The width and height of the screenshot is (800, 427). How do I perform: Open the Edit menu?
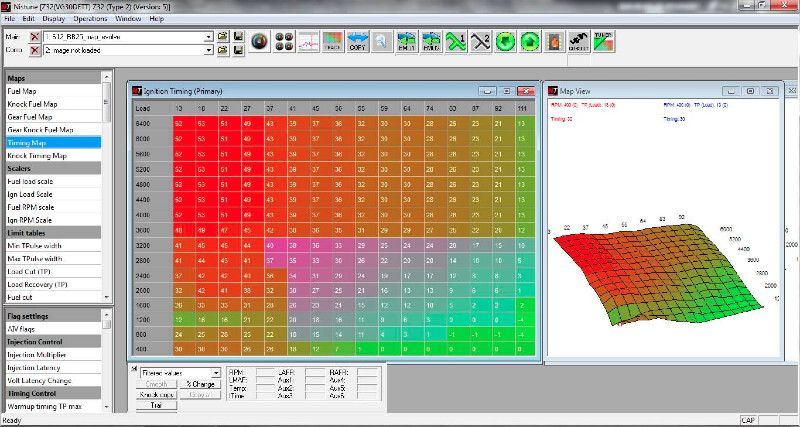pos(28,18)
